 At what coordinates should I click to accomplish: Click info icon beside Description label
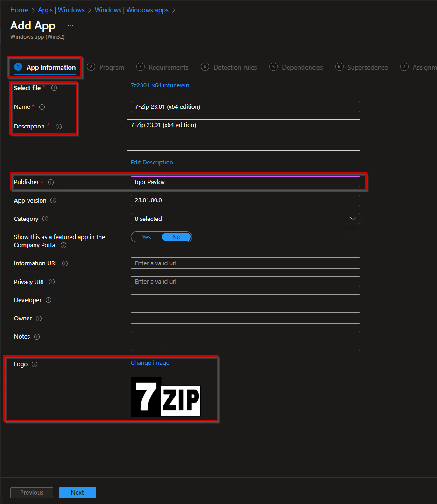tap(59, 127)
